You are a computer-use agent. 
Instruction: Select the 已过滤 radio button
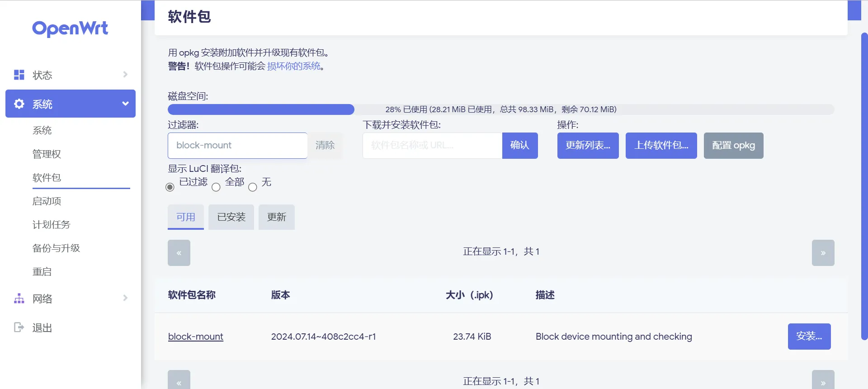(x=170, y=187)
